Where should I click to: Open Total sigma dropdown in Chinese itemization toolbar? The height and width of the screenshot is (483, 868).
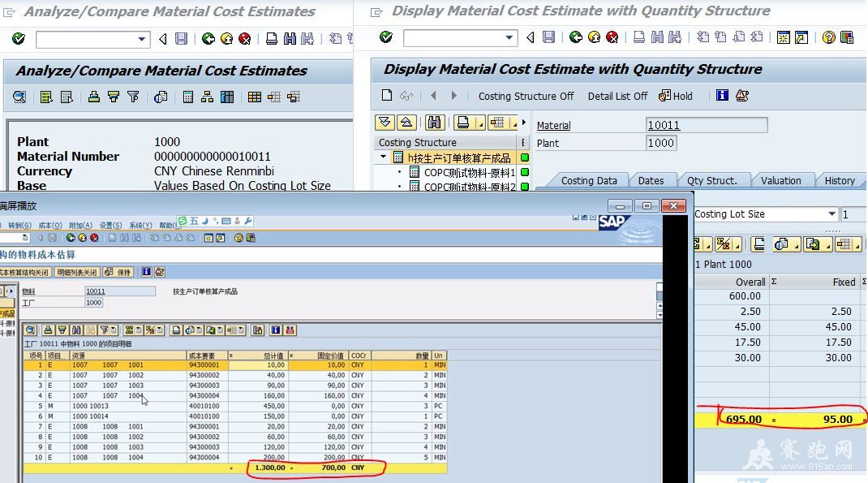tap(139, 330)
